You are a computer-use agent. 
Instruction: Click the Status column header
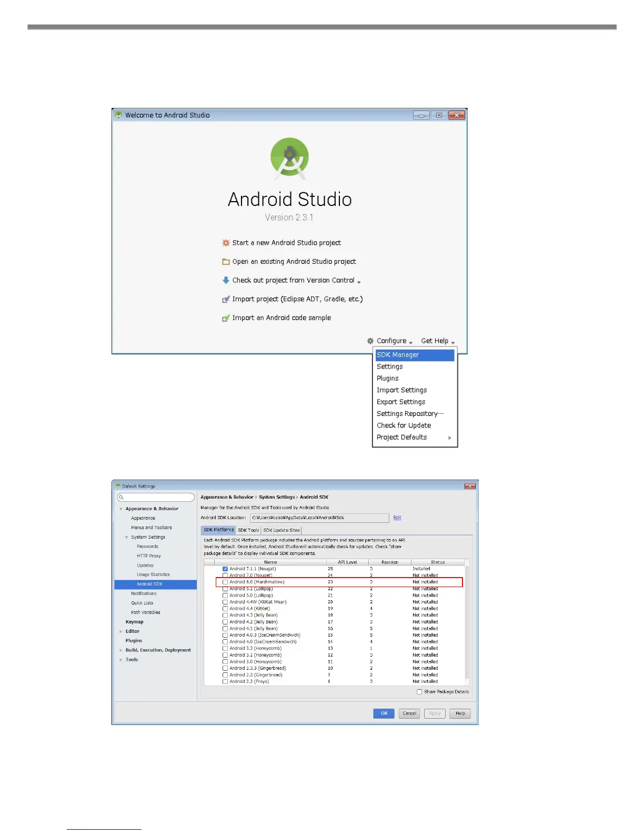[x=438, y=562]
